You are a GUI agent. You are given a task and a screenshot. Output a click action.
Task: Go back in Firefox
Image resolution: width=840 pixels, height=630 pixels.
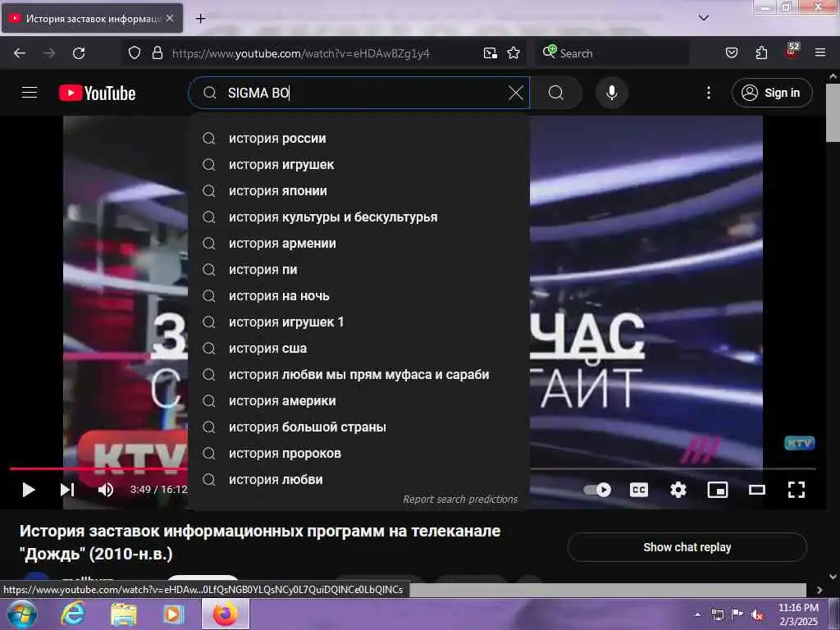(20, 53)
